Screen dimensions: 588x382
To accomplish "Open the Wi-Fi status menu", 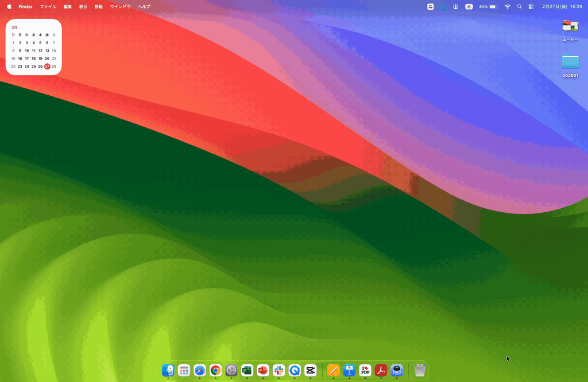I will click(508, 7).
